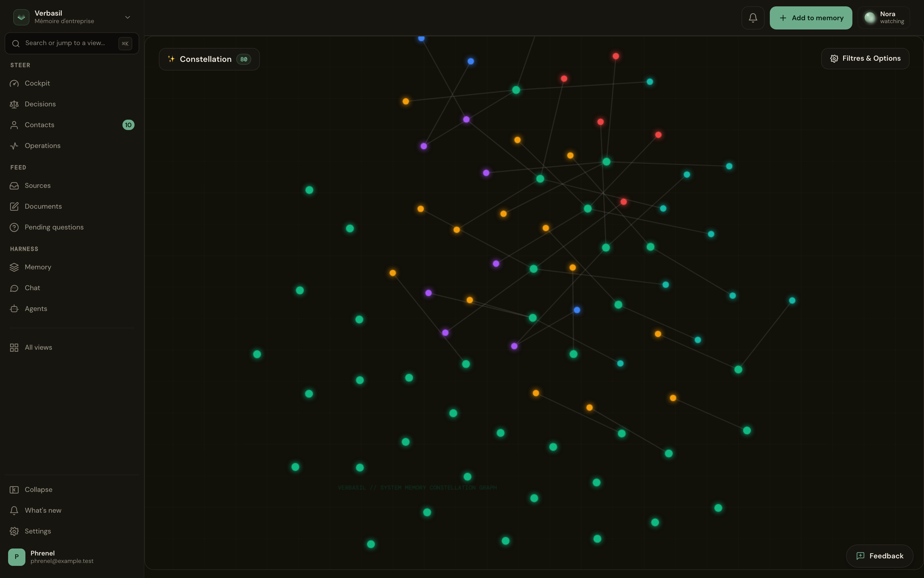Click the Cockpit gauge icon
The image size is (924, 578).
[x=14, y=83]
